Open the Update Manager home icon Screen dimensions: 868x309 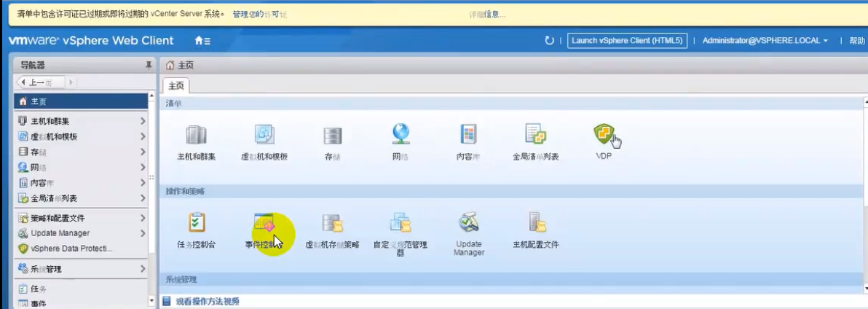(468, 222)
